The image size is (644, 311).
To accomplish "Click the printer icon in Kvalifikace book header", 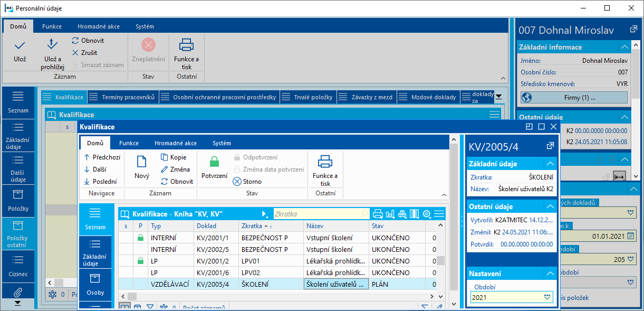I will (378, 214).
